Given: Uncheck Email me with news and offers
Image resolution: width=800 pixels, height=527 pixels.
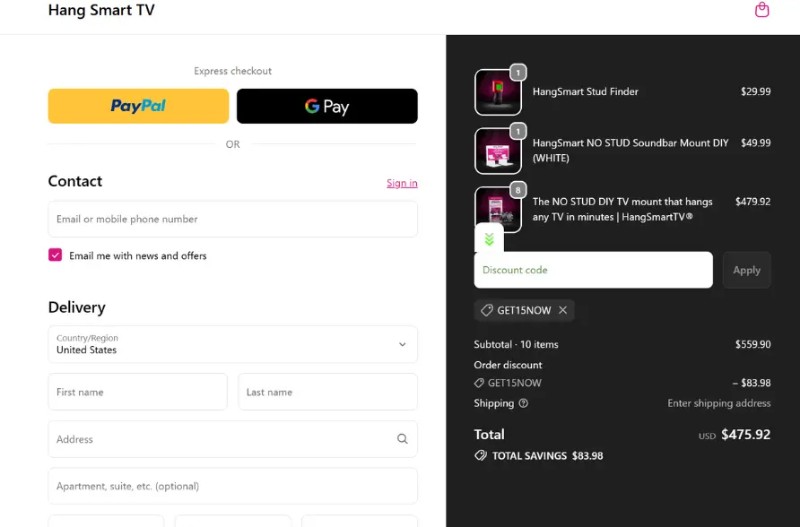Looking at the screenshot, I should 55,255.
